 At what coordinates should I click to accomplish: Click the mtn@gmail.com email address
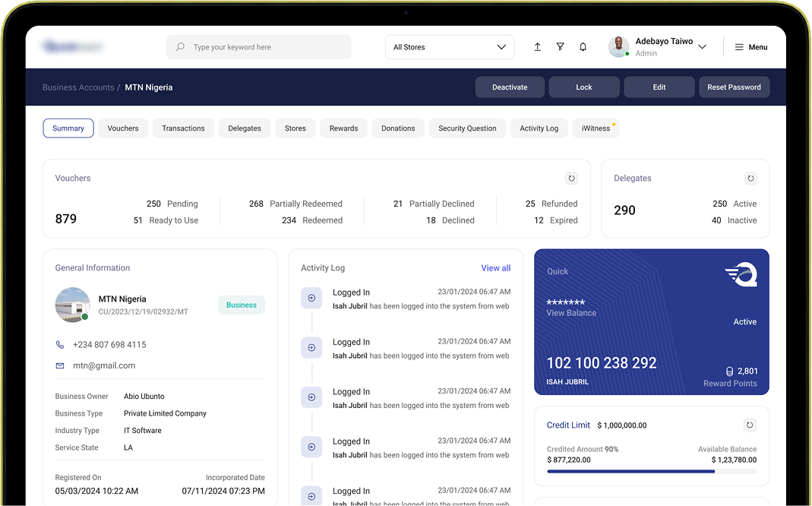pos(104,365)
